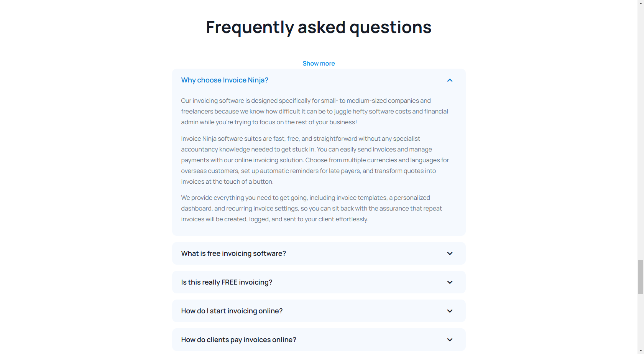Click the 'Frequently asked questions' heading
Screen dimensions: 644x354
(x=319, y=27)
